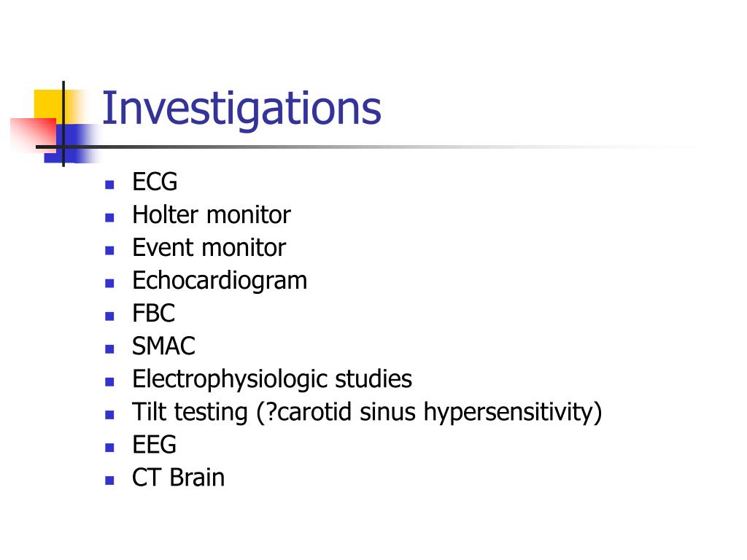Click the bullet marker beside EEG
The image size is (747, 560).
(109, 448)
